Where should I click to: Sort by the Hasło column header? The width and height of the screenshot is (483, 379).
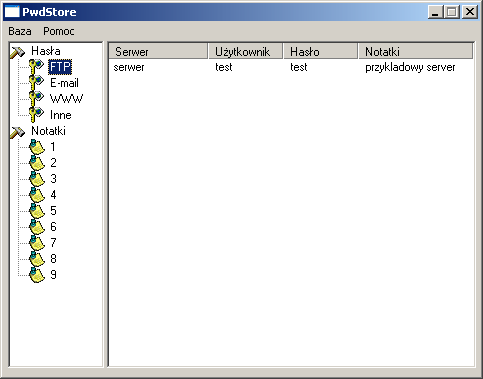[321, 51]
